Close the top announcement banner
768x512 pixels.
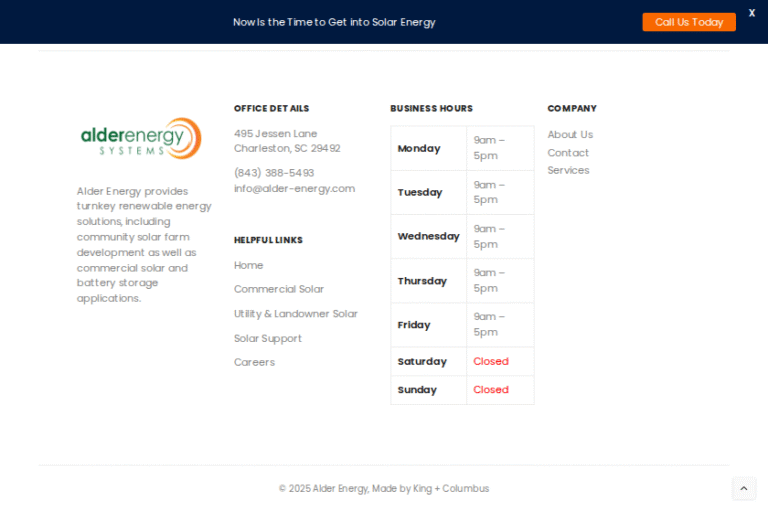[x=751, y=13]
